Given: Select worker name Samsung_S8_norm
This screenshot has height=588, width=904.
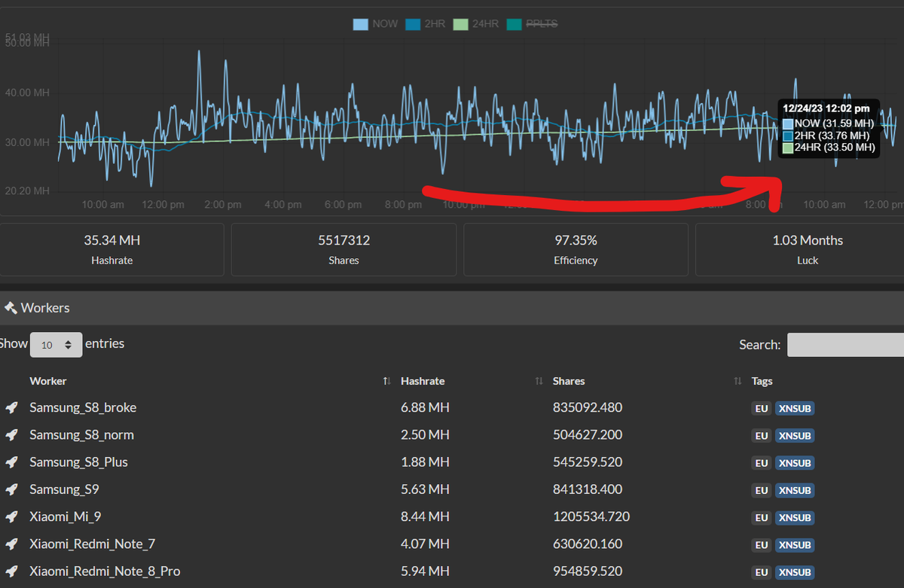Looking at the screenshot, I should pyautogui.click(x=81, y=434).
